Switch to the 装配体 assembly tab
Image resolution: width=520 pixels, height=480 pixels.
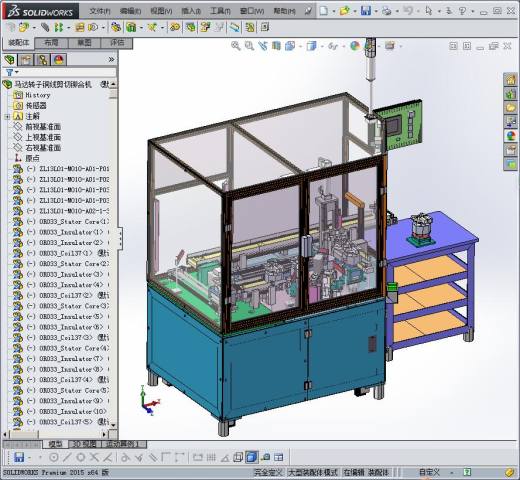pyautogui.click(x=19, y=43)
